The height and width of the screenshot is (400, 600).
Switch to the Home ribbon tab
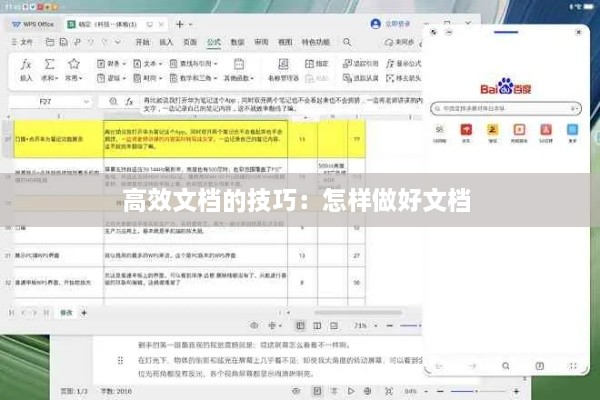[143, 42]
